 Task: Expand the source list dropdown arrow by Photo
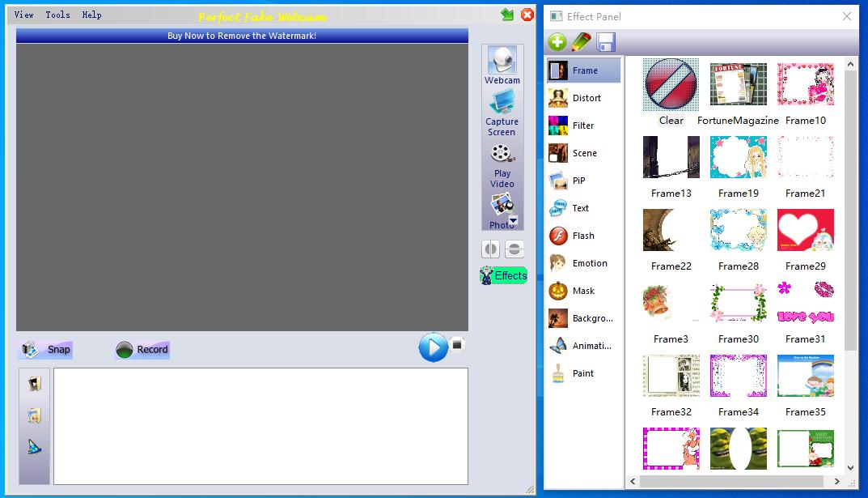pos(513,220)
